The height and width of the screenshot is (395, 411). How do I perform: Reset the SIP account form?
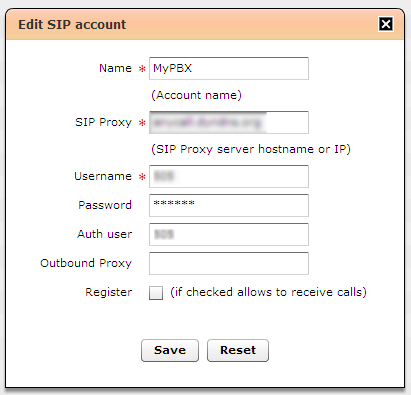238,350
